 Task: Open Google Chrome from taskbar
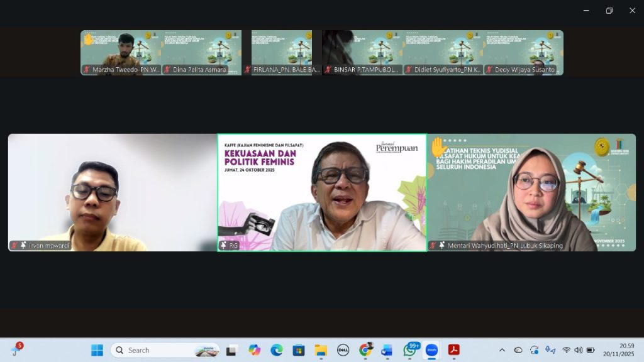[x=365, y=350]
